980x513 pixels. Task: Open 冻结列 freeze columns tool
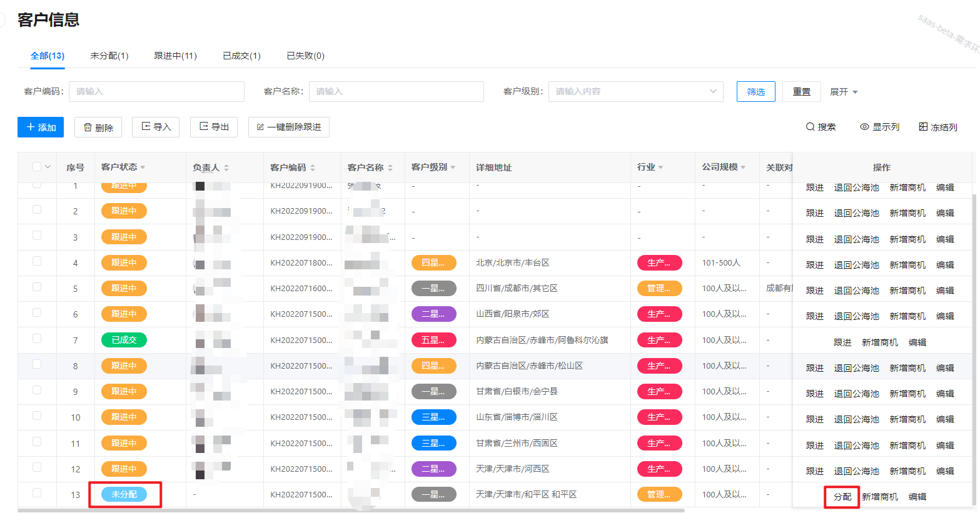point(938,127)
